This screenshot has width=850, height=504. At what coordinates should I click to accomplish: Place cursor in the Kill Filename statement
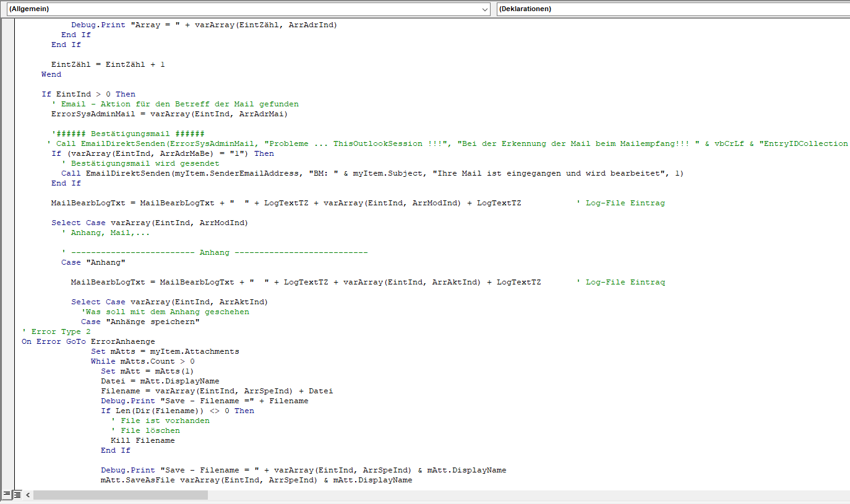(x=142, y=440)
